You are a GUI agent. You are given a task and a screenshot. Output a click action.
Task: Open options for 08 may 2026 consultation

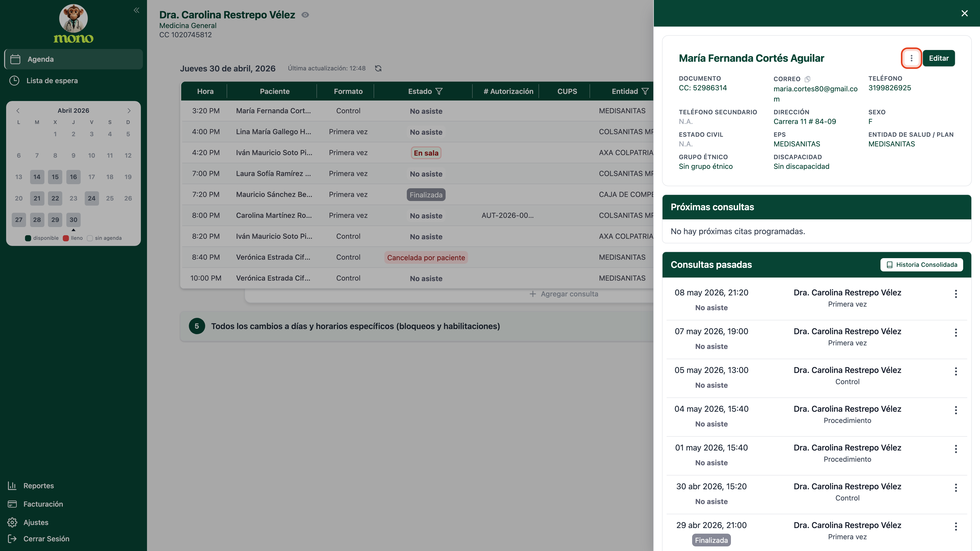tap(956, 294)
